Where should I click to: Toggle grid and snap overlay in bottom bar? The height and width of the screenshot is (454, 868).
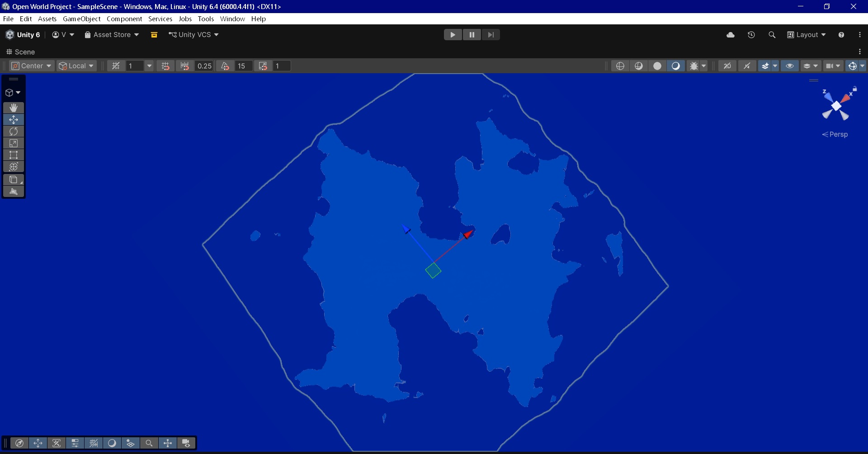tap(94, 443)
